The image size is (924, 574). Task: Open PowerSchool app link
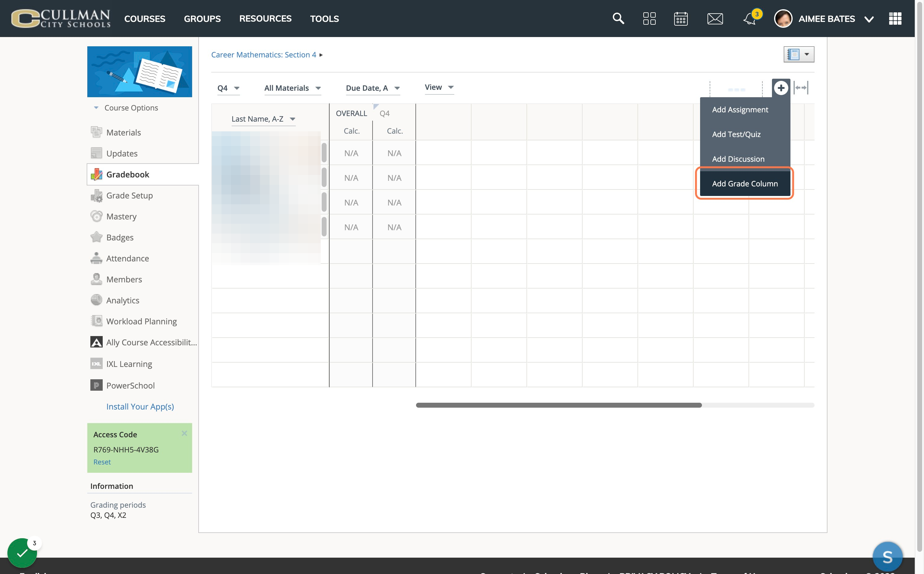point(130,385)
